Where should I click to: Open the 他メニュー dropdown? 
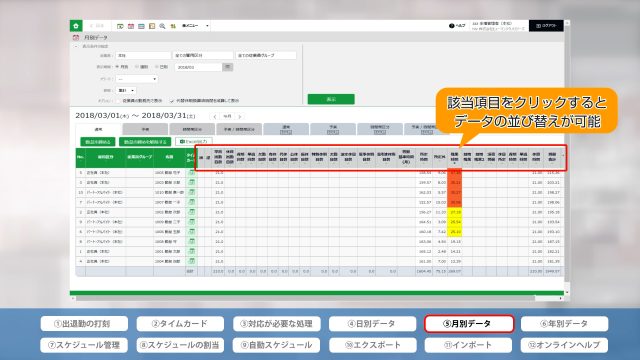pyautogui.click(x=195, y=26)
